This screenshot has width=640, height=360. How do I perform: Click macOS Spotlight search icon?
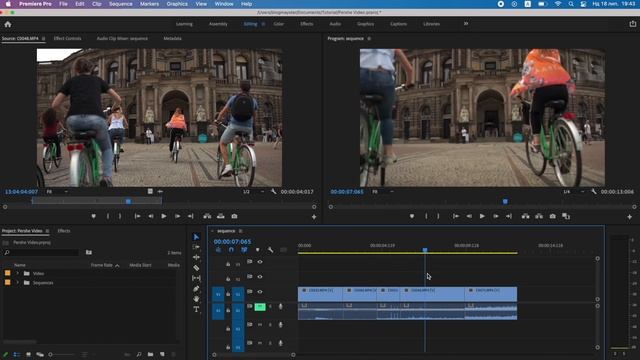click(x=571, y=4)
